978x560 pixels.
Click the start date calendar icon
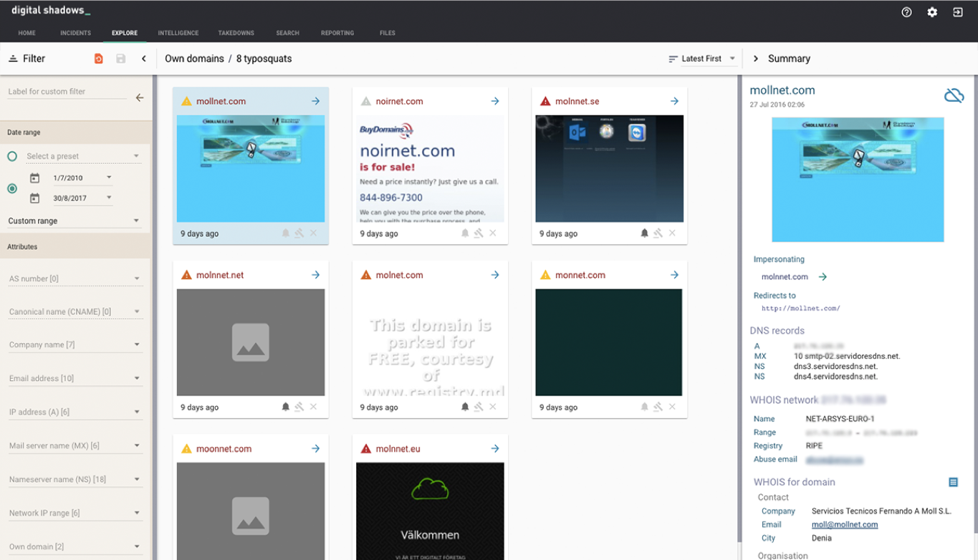pos(34,178)
